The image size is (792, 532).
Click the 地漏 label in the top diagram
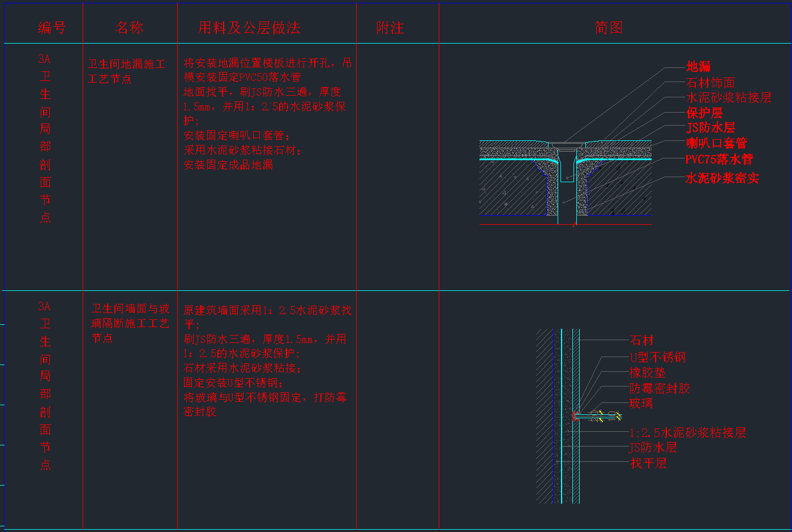coord(698,67)
